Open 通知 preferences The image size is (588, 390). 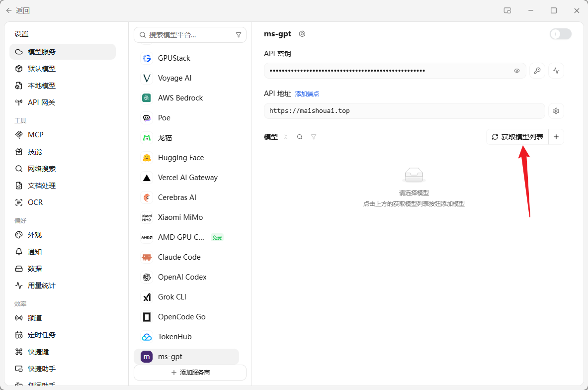click(63, 252)
